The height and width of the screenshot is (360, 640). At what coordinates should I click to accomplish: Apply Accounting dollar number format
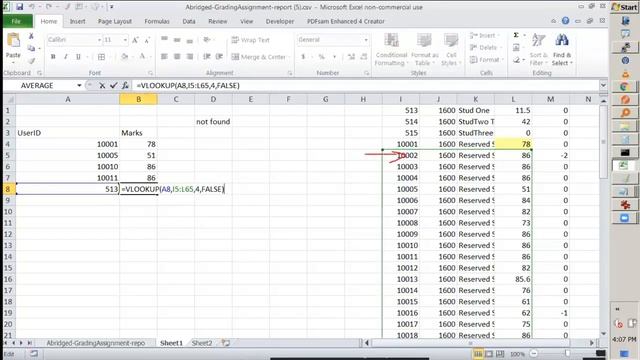pyautogui.click(x=303, y=57)
